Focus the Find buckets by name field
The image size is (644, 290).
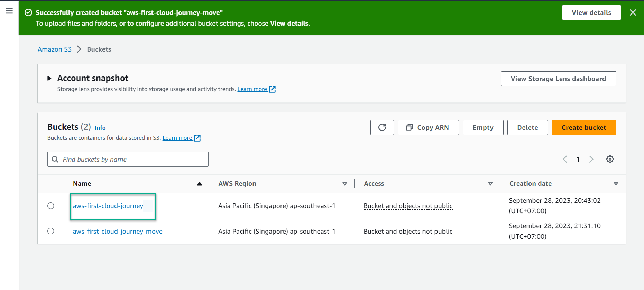(128, 159)
